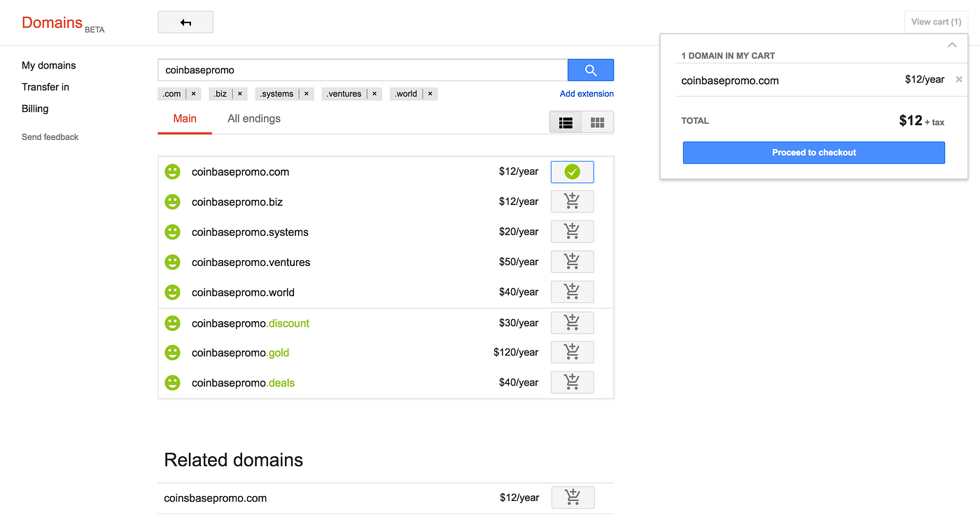Screen dimensions: 980x515
Task: Select the coinbasepromo.systems result name
Action: click(250, 232)
